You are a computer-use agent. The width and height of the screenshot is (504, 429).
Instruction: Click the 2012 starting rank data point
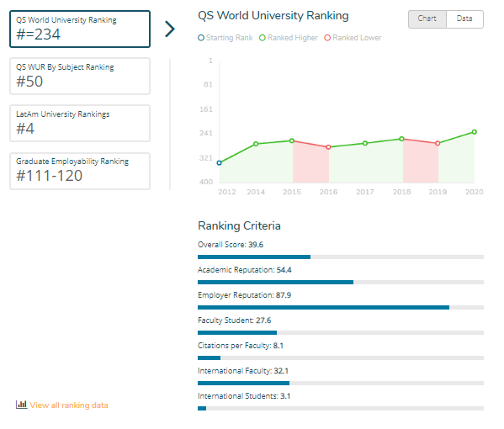click(x=220, y=163)
